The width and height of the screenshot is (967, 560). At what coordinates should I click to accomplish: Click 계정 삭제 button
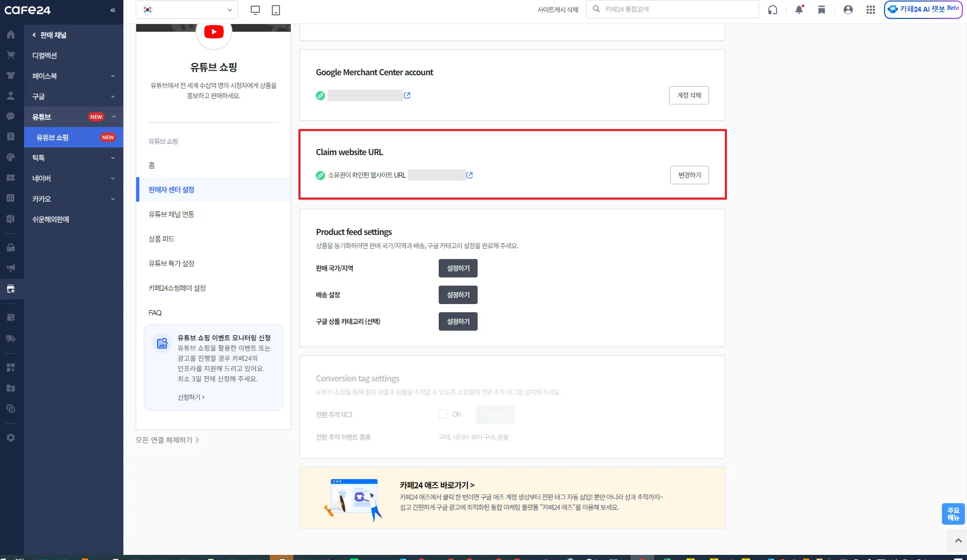point(689,95)
